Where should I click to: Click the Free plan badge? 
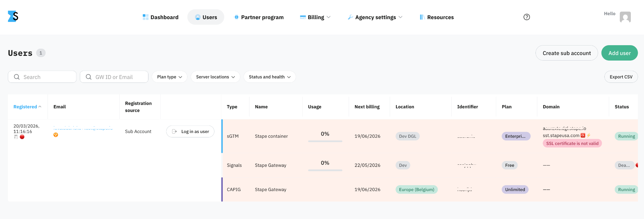click(510, 165)
